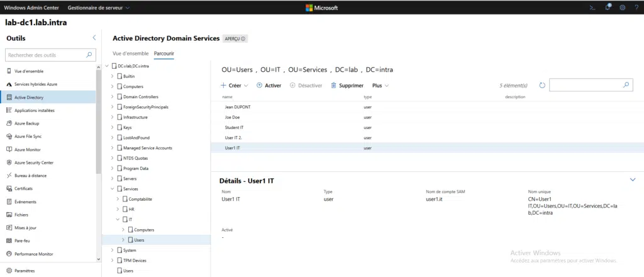
Task: Click the Azure File Sync icon
Action: (9, 137)
